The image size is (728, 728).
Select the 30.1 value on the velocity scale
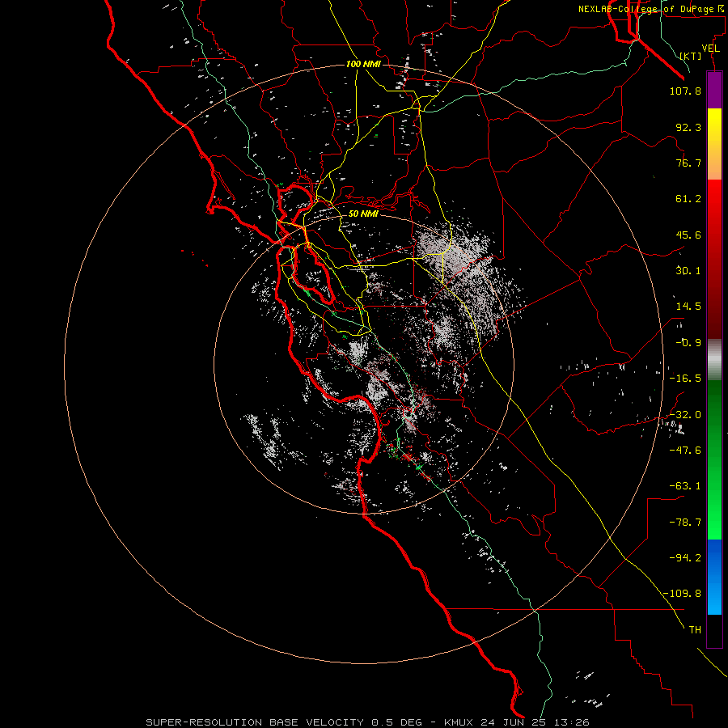pos(688,271)
